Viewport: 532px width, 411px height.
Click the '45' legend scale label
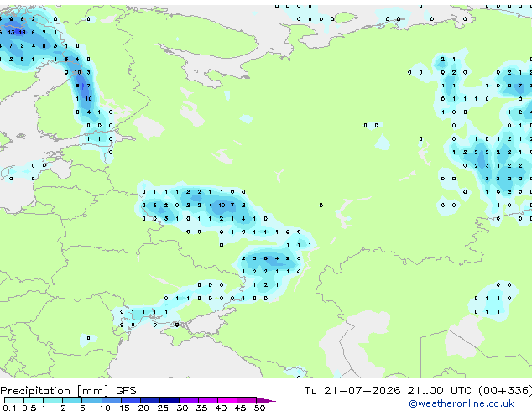(240, 408)
